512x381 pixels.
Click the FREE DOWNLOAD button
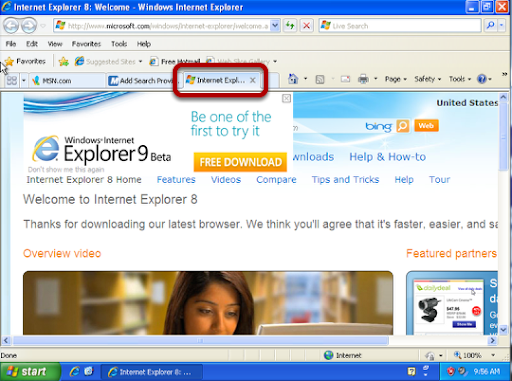tap(240, 162)
